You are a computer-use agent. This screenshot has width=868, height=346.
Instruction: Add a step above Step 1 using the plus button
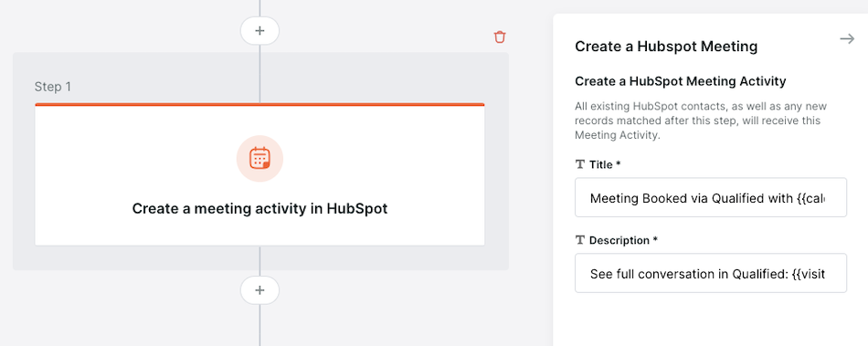pos(259,31)
